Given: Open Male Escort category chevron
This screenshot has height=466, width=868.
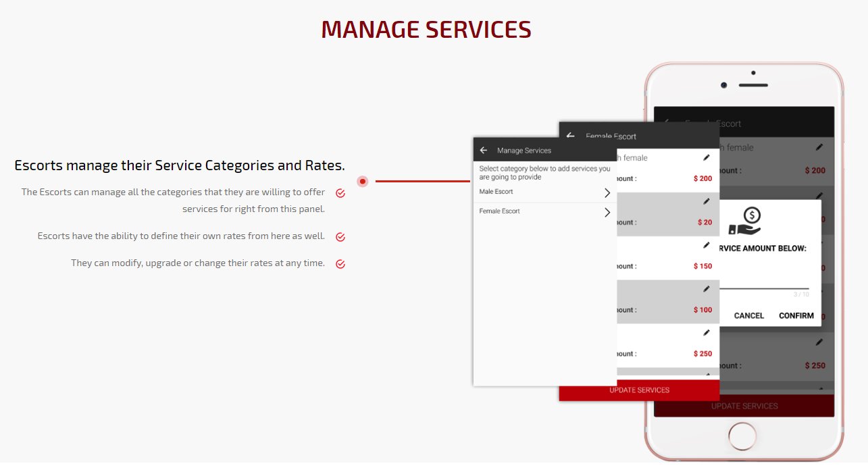Looking at the screenshot, I should tap(607, 192).
